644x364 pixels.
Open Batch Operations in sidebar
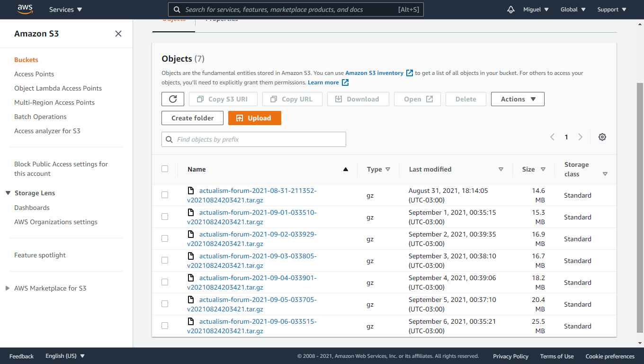pos(40,117)
